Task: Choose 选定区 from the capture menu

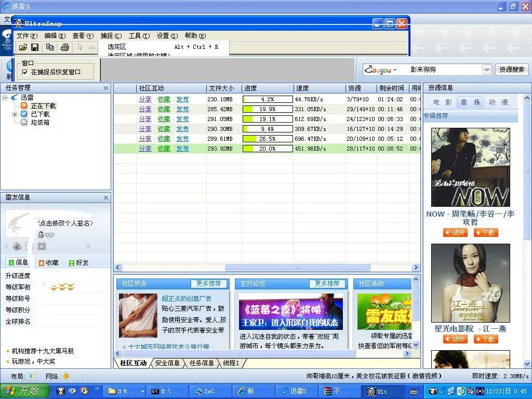Action: [117, 47]
